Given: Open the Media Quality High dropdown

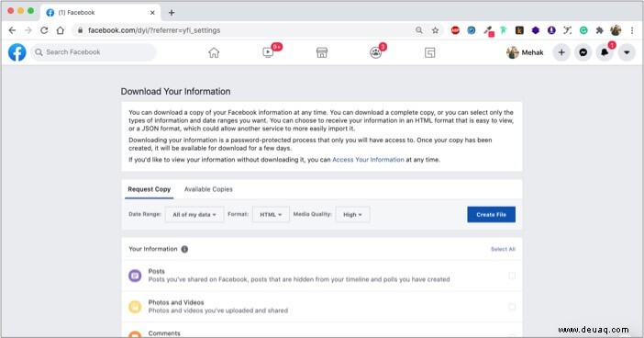Looking at the screenshot, I should tap(353, 215).
